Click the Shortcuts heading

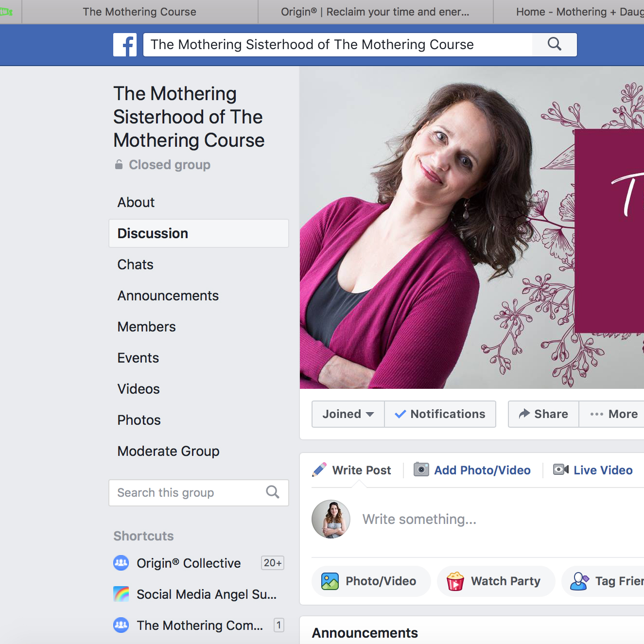(x=143, y=536)
